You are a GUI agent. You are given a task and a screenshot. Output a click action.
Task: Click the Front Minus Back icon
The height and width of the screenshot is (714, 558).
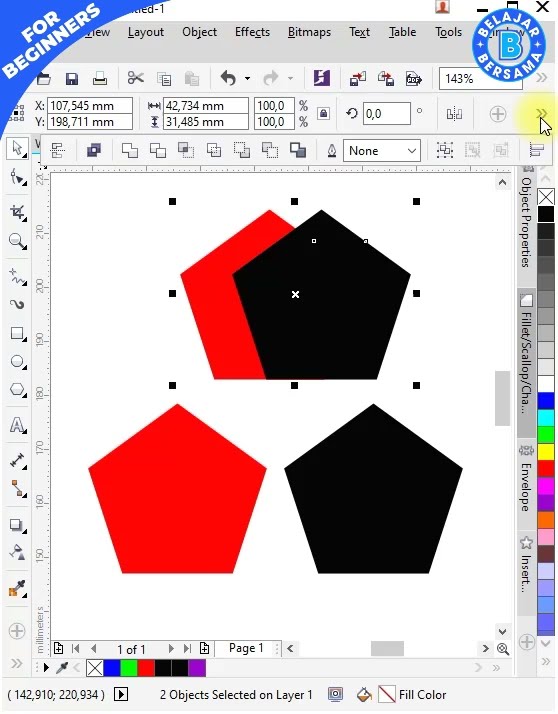tap(242, 150)
